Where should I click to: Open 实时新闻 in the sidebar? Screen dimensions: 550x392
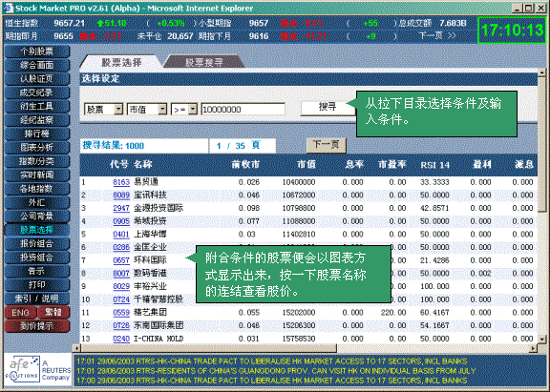point(37,175)
